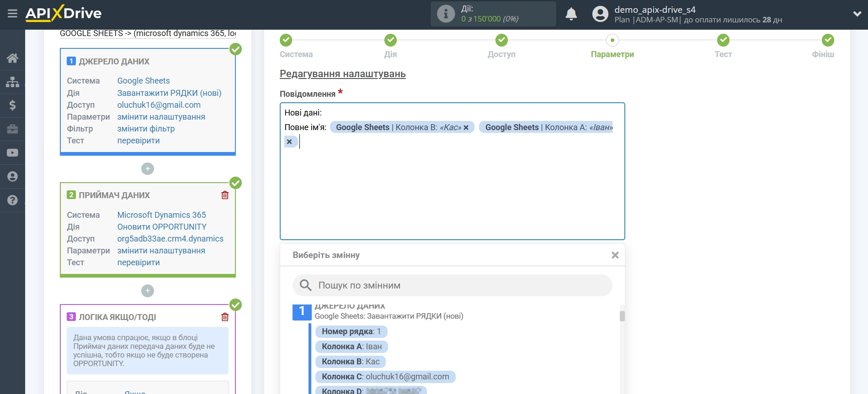Open oluchuk16@gmail.com access link
This screenshot has width=868, height=394.
159,105
